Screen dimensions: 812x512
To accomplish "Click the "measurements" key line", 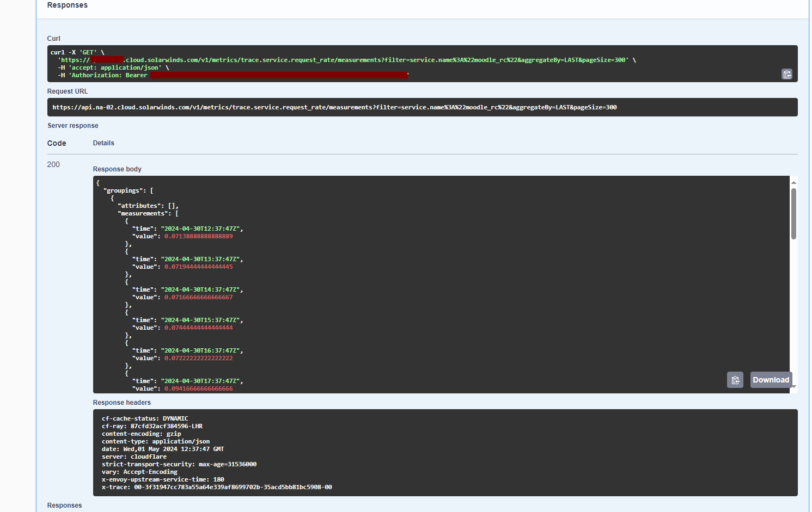I will (148, 213).
